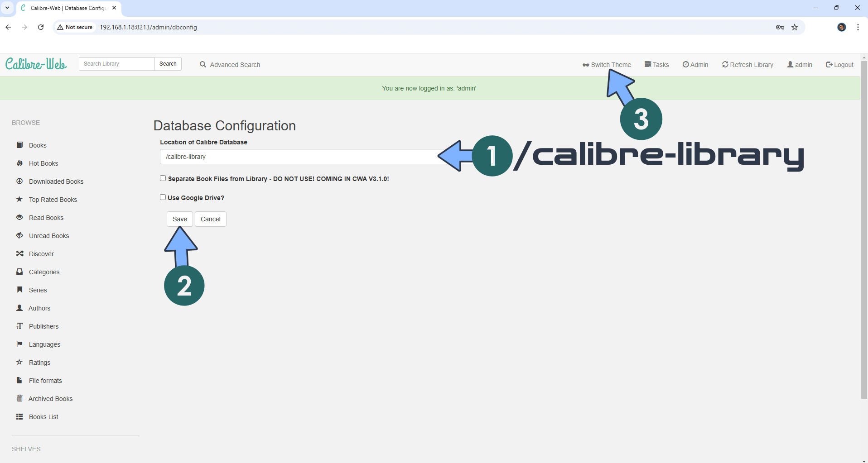Open the Tasks menu item
The image size is (868, 463).
pyautogui.click(x=657, y=65)
